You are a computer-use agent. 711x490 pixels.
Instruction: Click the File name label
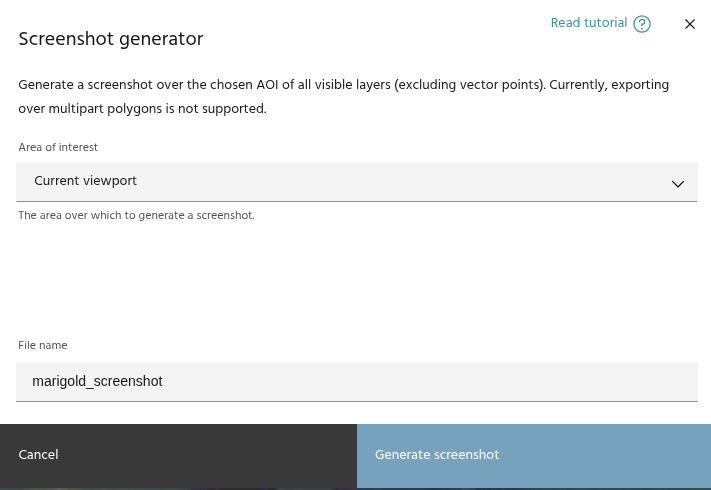tap(43, 345)
